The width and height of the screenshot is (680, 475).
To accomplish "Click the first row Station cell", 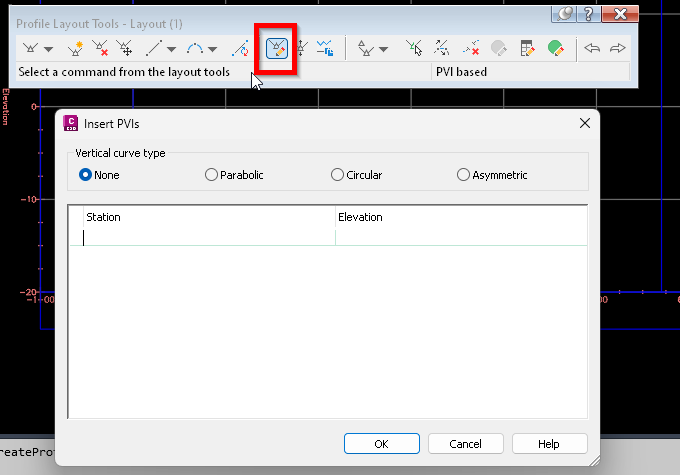I will (209, 237).
